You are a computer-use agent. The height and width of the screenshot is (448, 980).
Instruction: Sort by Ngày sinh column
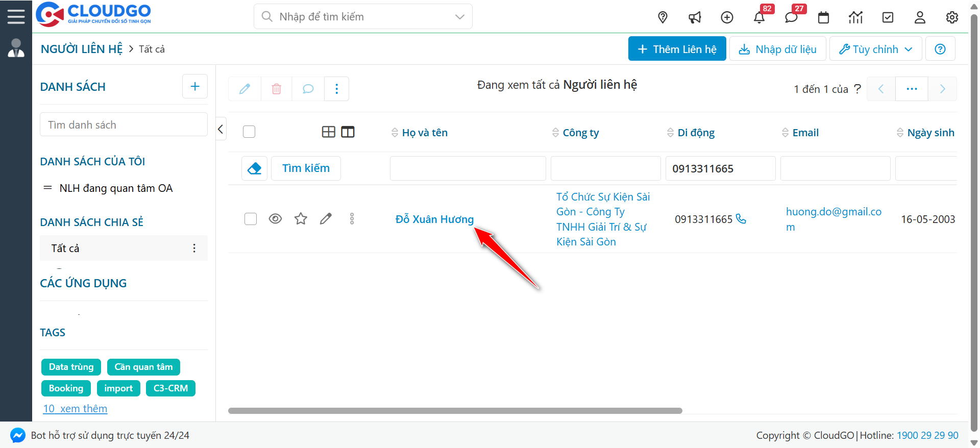tap(925, 133)
